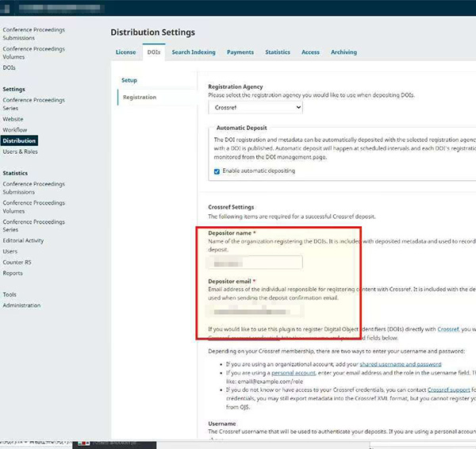The width and height of the screenshot is (476, 449).
Task: Switch to the License tab
Action: pos(125,52)
